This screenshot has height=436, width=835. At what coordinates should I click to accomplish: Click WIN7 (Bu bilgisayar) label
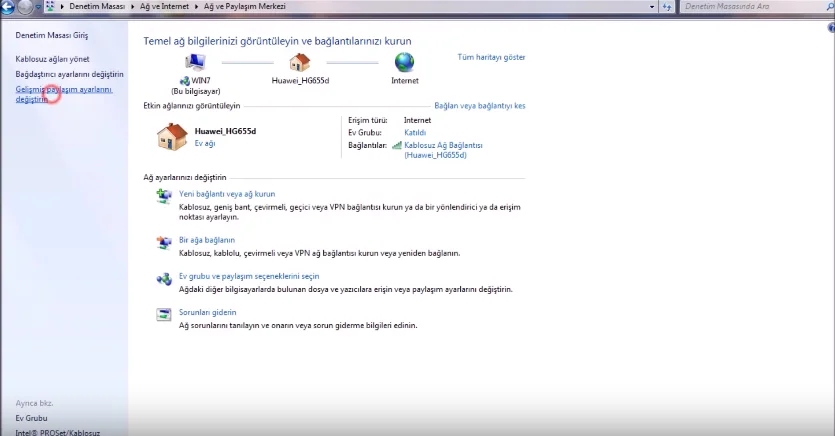point(196,86)
